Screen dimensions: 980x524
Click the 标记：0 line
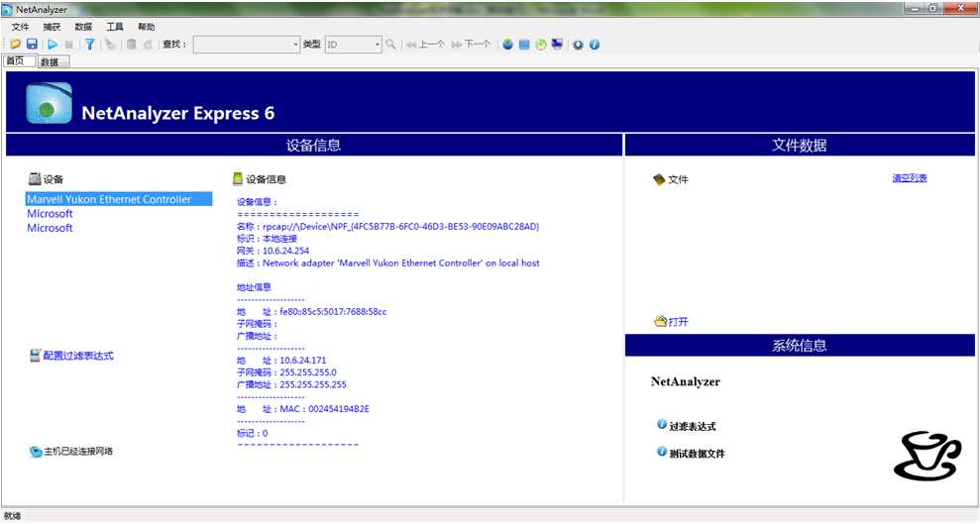click(x=253, y=434)
